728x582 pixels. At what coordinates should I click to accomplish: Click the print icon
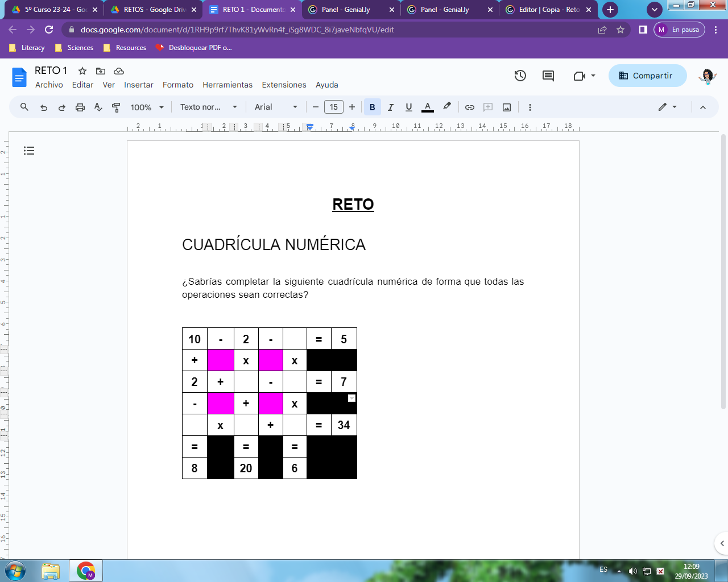[80, 107]
